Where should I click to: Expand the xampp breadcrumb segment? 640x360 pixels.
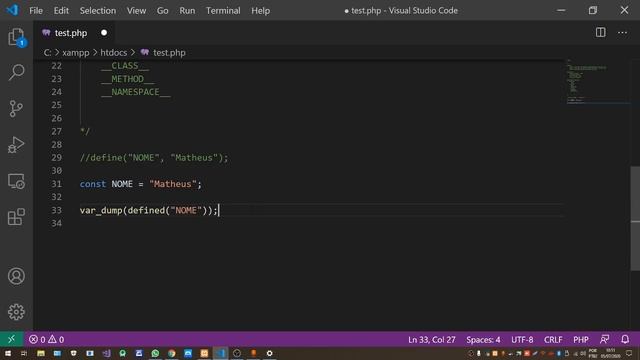pos(76,53)
